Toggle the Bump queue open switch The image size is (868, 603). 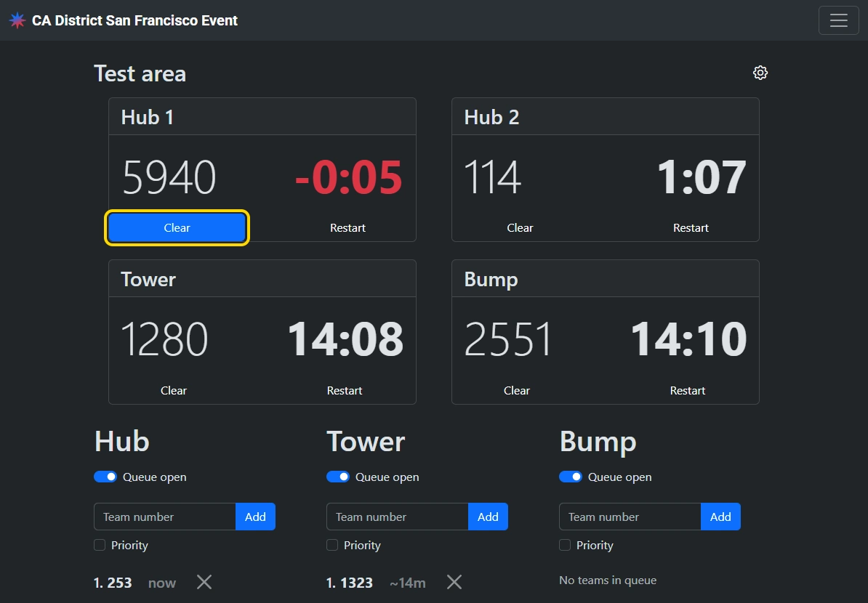571,477
